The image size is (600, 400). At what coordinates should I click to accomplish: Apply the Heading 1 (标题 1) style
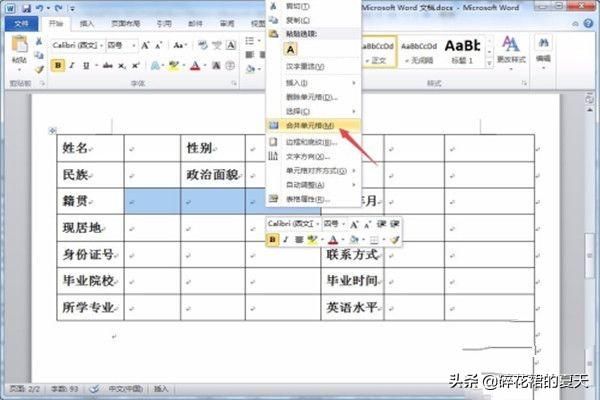[462, 52]
